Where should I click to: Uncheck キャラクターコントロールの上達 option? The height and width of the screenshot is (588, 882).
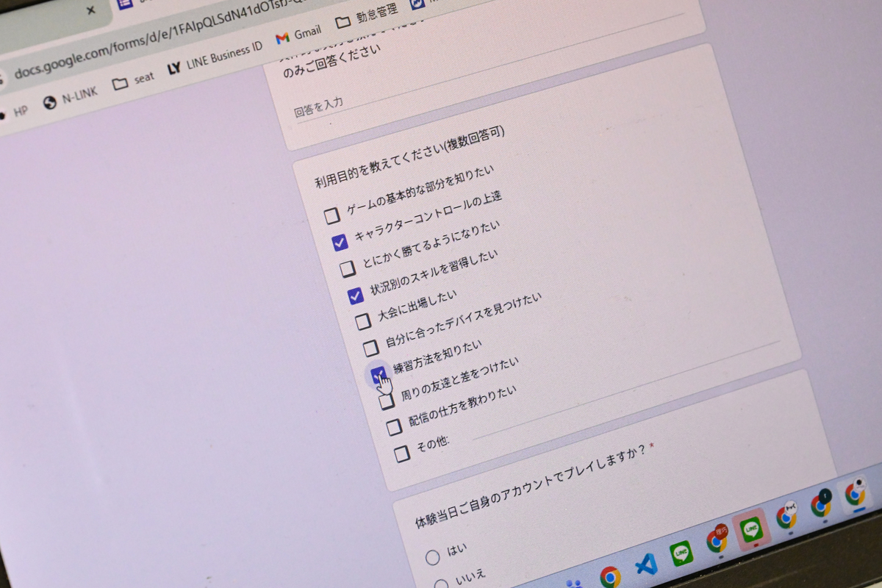340,243
